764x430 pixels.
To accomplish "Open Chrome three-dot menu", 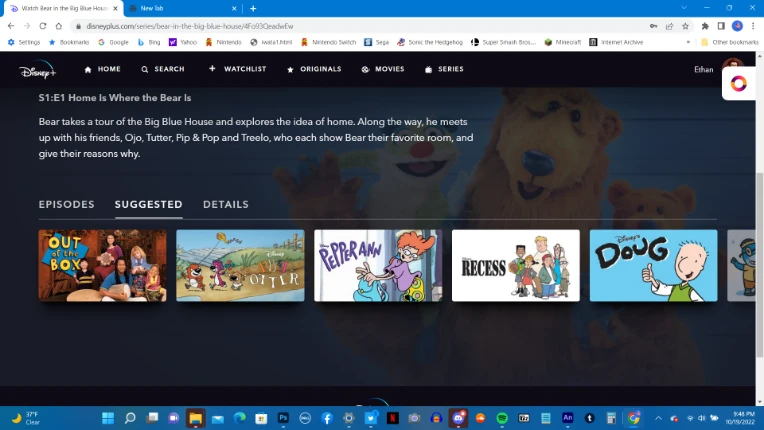I will [753, 26].
